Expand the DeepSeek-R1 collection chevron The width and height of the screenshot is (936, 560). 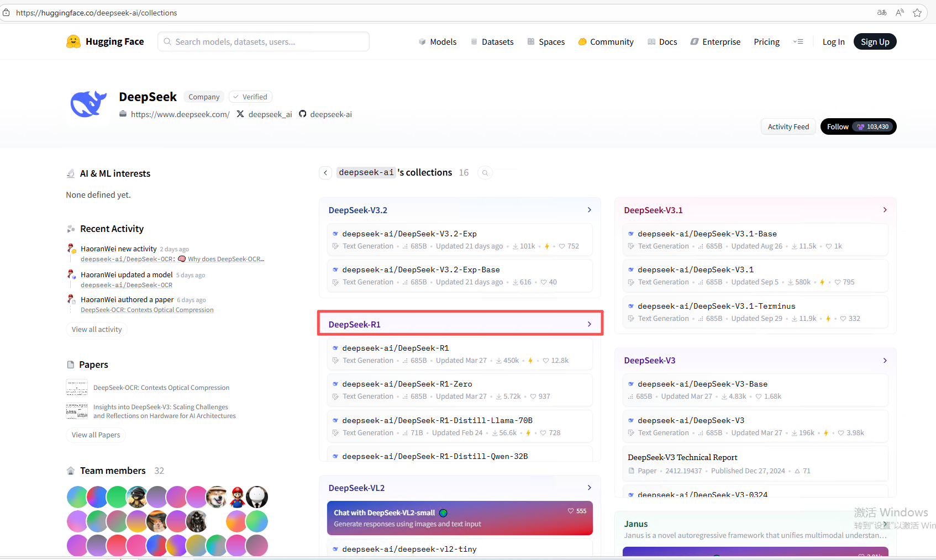tap(590, 324)
